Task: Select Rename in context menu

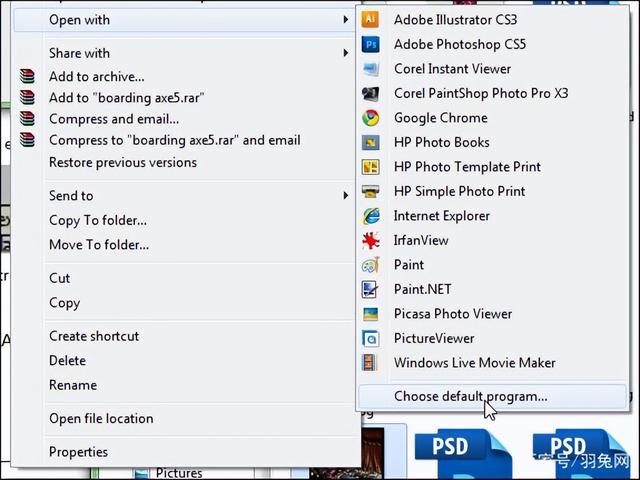Action: tap(73, 385)
